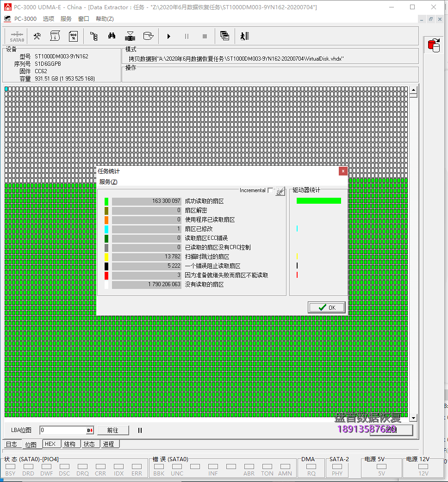Viewport: 448px width, 482px height.
Task: Click the yellow swatch for 扫描时跳过的扇区
Action: tap(106, 257)
